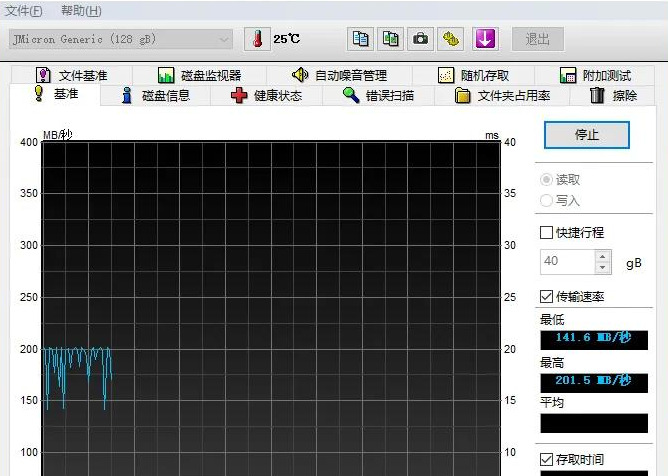The width and height of the screenshot is (668, 476).
Task: Click the camera save screenshot icon
Action: 421,39
